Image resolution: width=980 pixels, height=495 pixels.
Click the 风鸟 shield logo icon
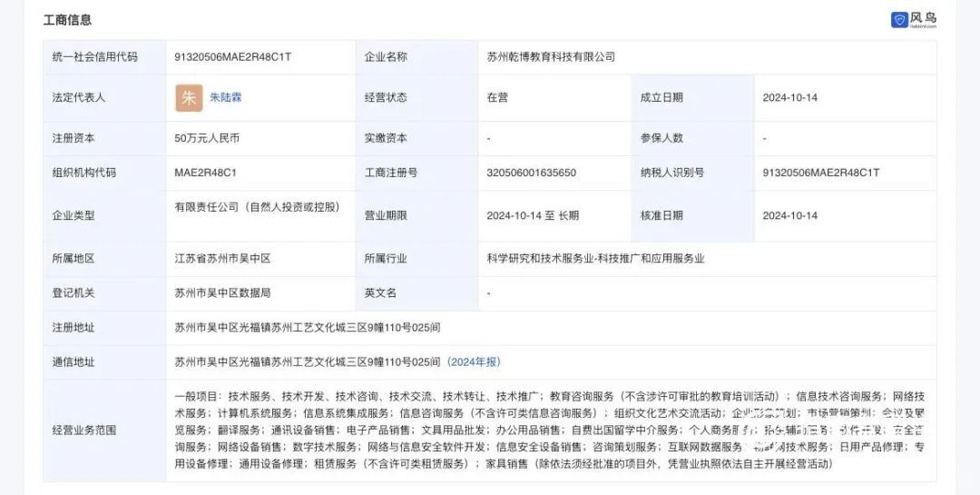pyautogui.click(x=899, y=19)
